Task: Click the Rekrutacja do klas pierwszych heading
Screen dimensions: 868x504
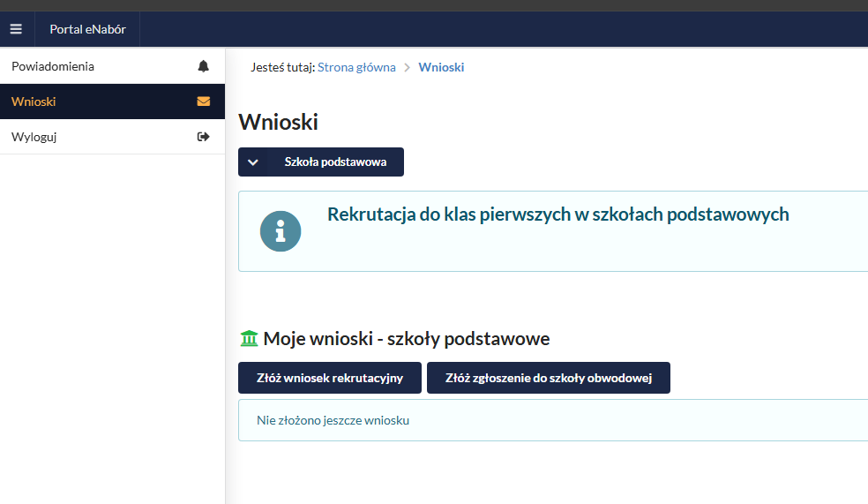Action: pyautogui.click(x=557, y=214)
